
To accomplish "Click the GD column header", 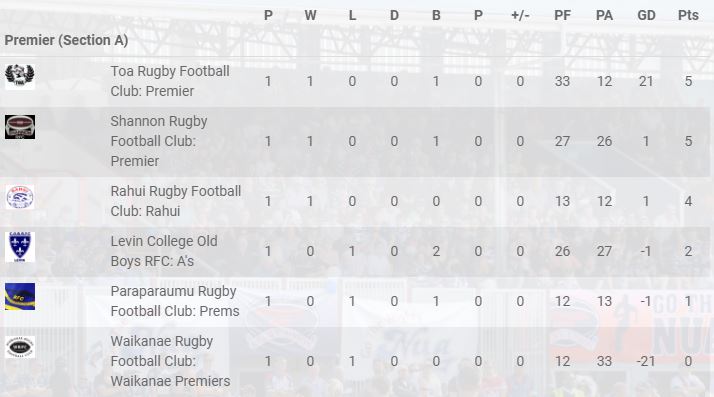I will pyautogui.click(x=646, y=15).
